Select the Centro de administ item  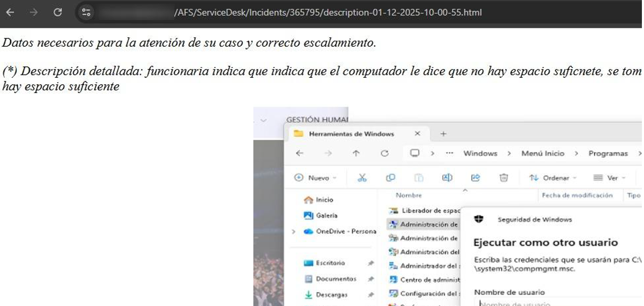(424, 280)
